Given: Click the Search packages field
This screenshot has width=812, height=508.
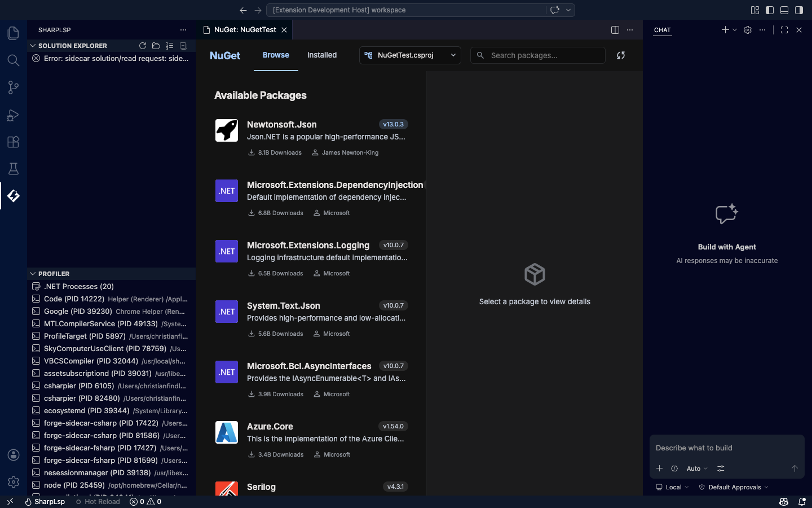Looking at the screenshot, I should (538, 55).
